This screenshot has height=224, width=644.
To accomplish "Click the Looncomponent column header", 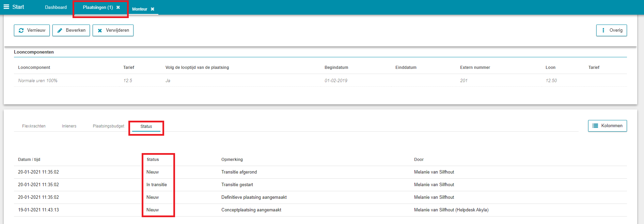I will coord(34,68).
